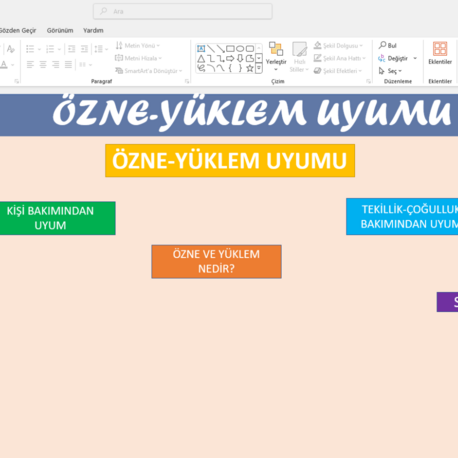This screenshot has width=458, height=458.
Task: Increase the list indent level
Action: click(x=84, y=49)
